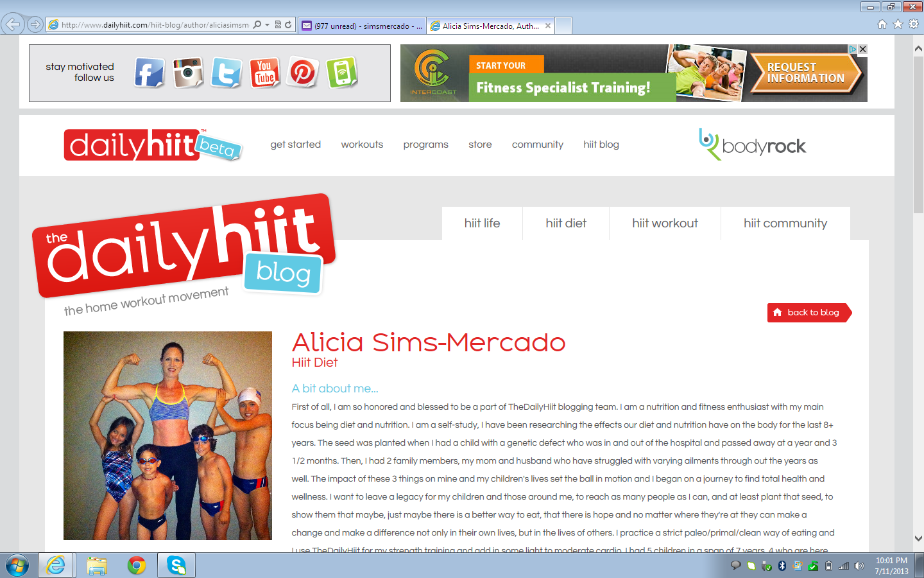Open the 'get started' menu
The image size is (924, 578).
click(296, 144)
